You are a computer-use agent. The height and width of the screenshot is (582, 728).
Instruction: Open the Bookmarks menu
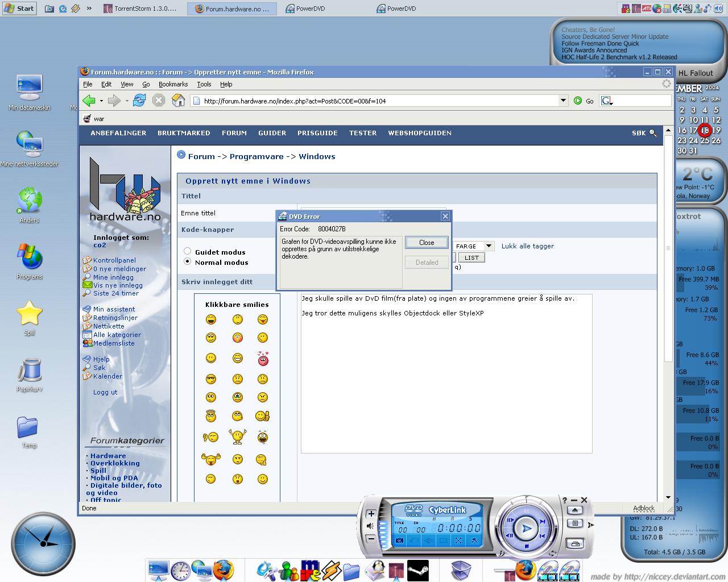(173, 84)
